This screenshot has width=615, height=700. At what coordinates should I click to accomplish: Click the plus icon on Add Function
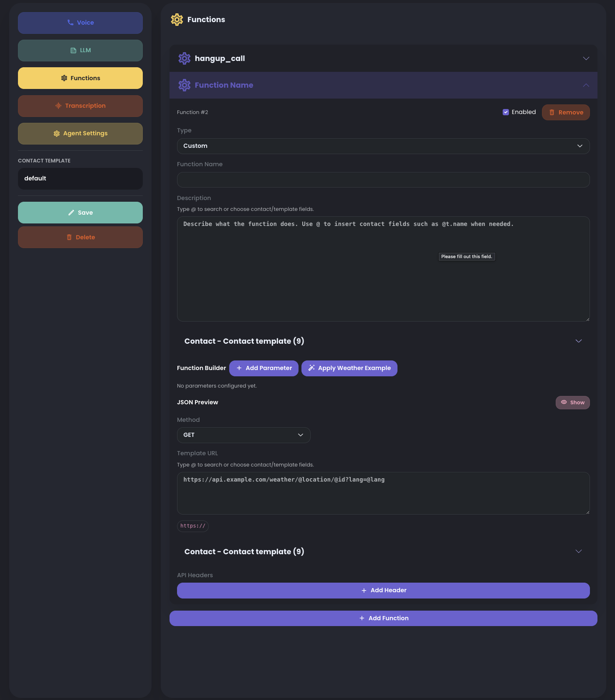(362, 618)
